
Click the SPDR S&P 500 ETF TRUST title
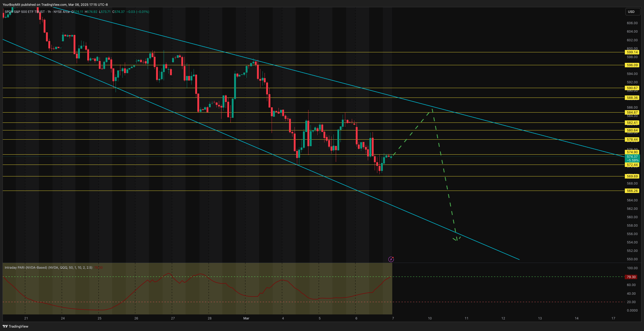[x=25, y=12]
